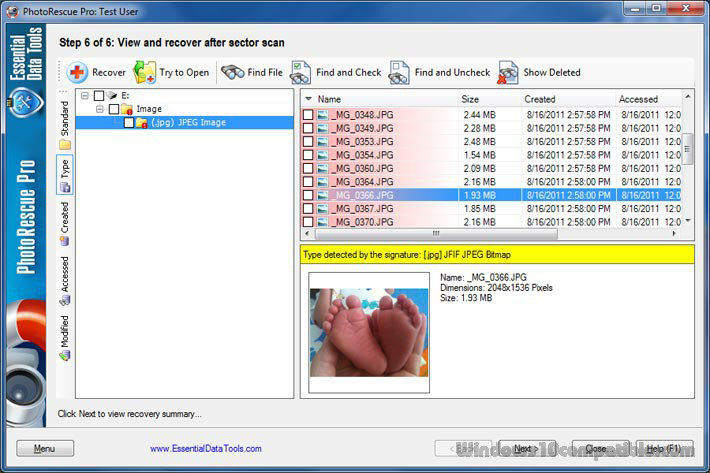This screenshot has height=473, width=710.
Task: Open the www.EssentialDataTools.com link
Action: click(206, 449)
